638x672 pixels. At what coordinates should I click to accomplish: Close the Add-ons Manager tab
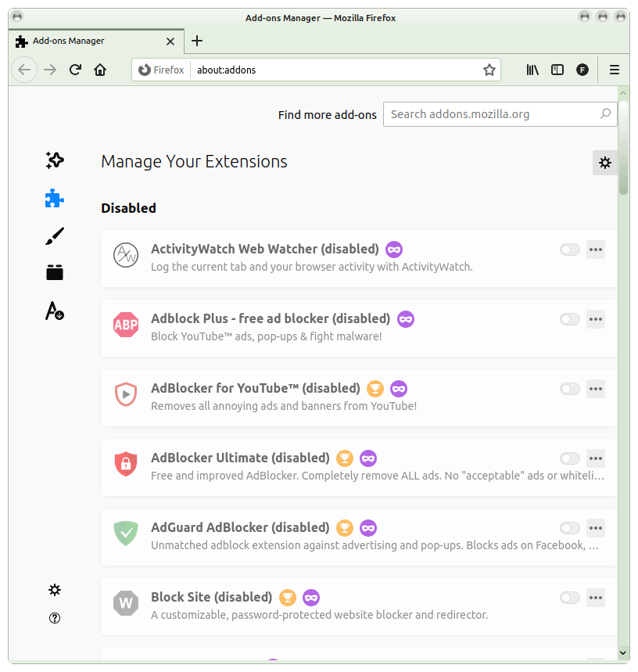click(x=170, y=41)
